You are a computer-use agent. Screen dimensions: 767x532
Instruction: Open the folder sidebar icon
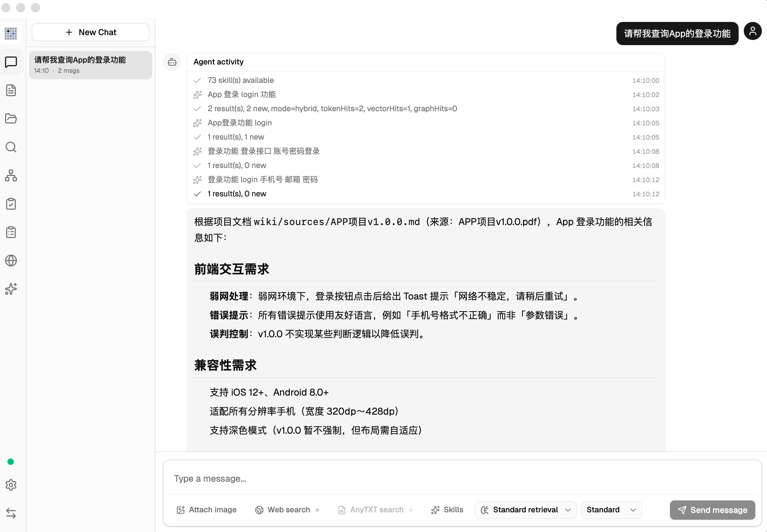point(11,119)
